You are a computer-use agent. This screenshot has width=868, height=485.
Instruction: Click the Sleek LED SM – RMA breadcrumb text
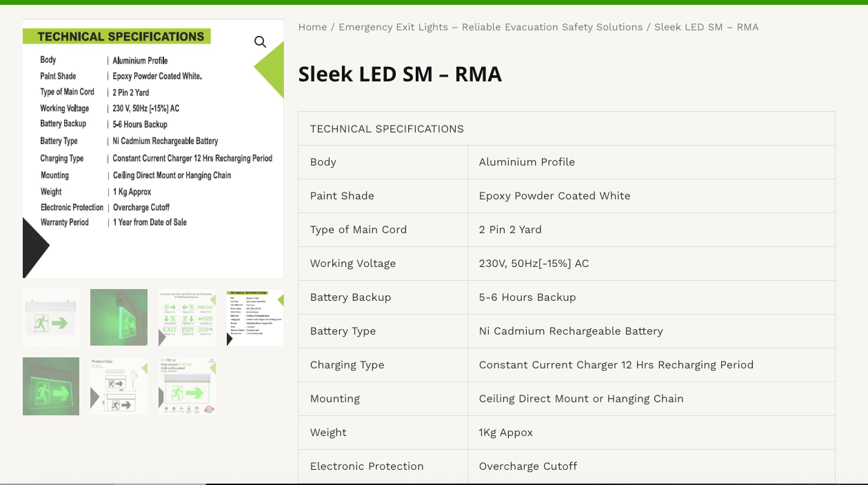706,27
